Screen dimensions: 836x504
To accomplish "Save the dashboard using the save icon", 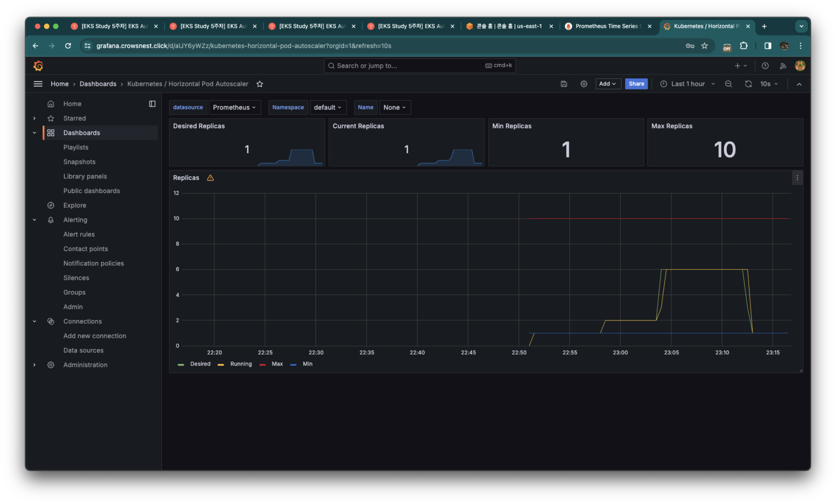I will click(x=564, y=84).
